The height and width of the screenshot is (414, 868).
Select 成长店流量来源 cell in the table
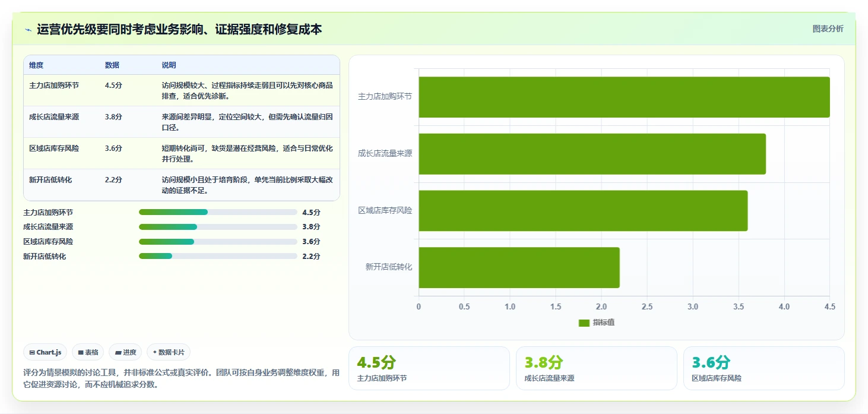pyautogui.click(x=54, y=117)
